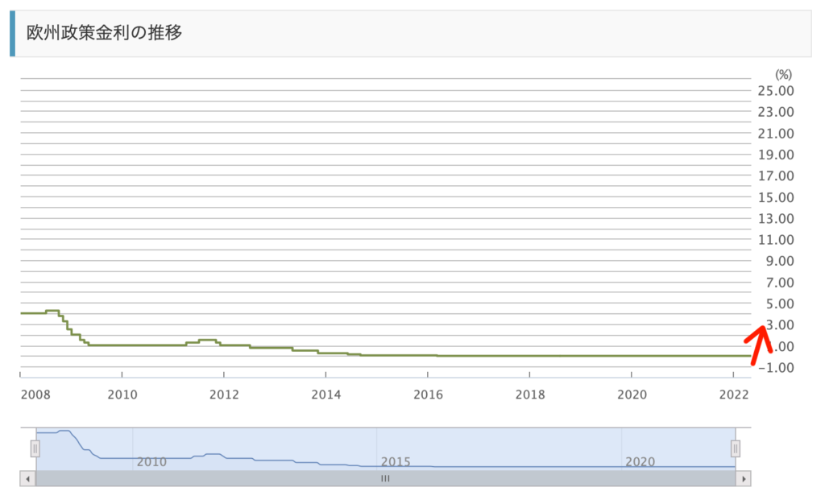Click the red arrow annotation
Image resolution: width=825 pixels, height=504 pixels.
[761, 341]
